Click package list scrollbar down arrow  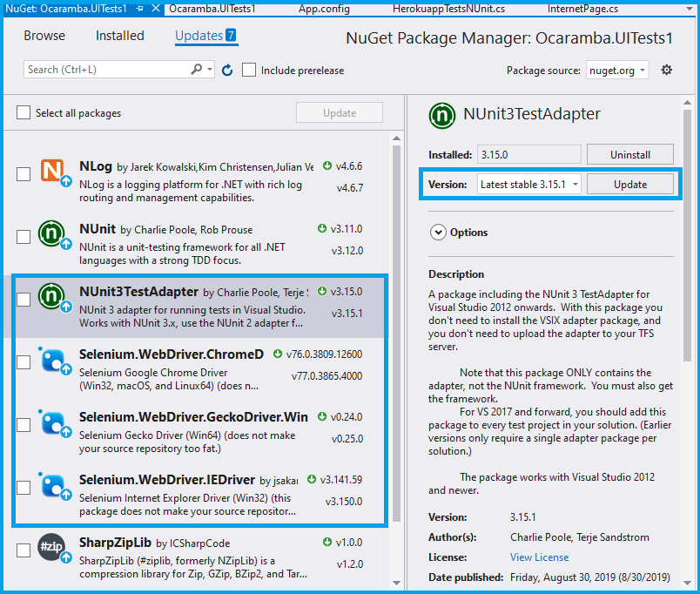[396, 583]
